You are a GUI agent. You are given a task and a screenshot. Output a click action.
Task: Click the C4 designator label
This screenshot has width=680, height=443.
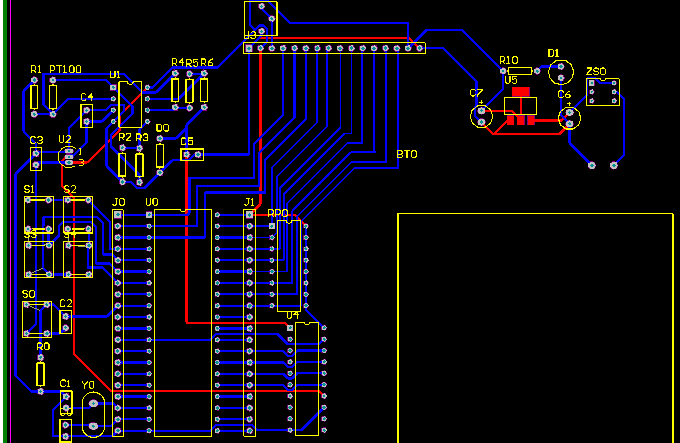point(87,97)
